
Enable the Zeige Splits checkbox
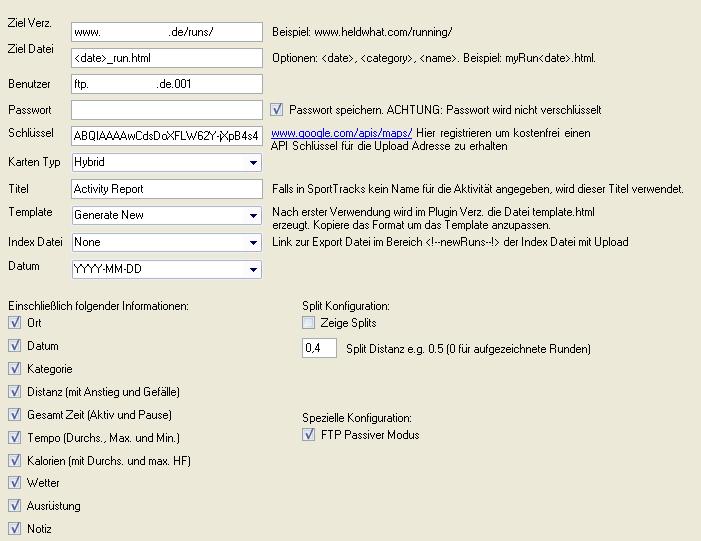(309, 323)
